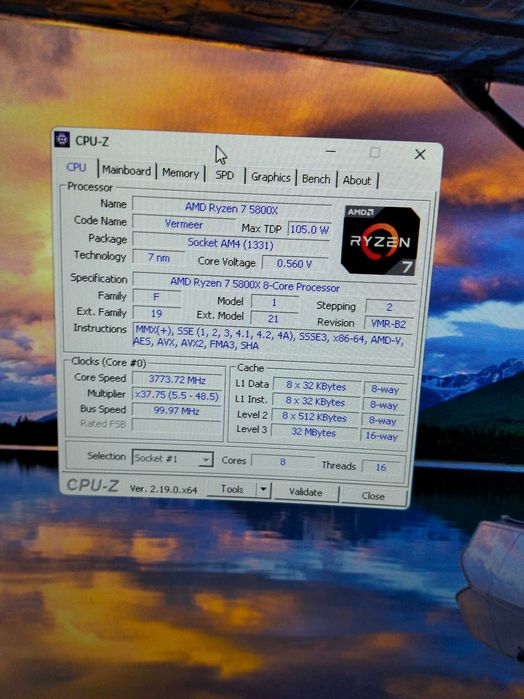Click the Max TDP value 105.0 W

pyautogui.click(x=309, y=230)
